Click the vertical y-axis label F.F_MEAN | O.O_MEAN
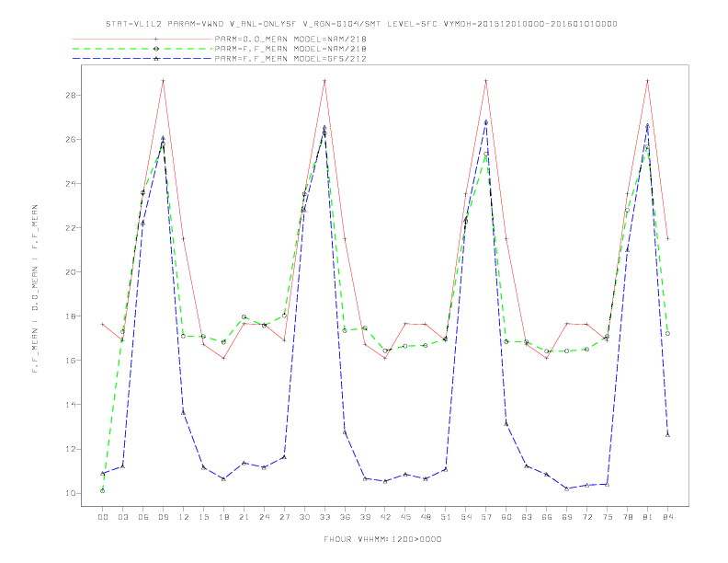 click(x=35, y=289)
